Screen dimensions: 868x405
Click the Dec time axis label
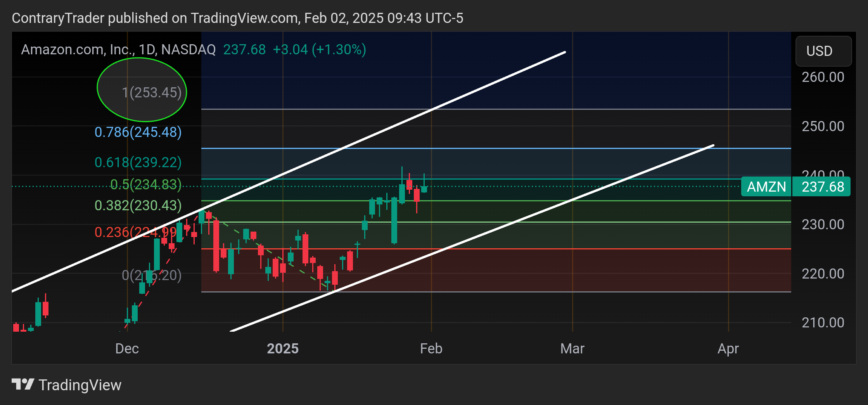coord(127,348)
